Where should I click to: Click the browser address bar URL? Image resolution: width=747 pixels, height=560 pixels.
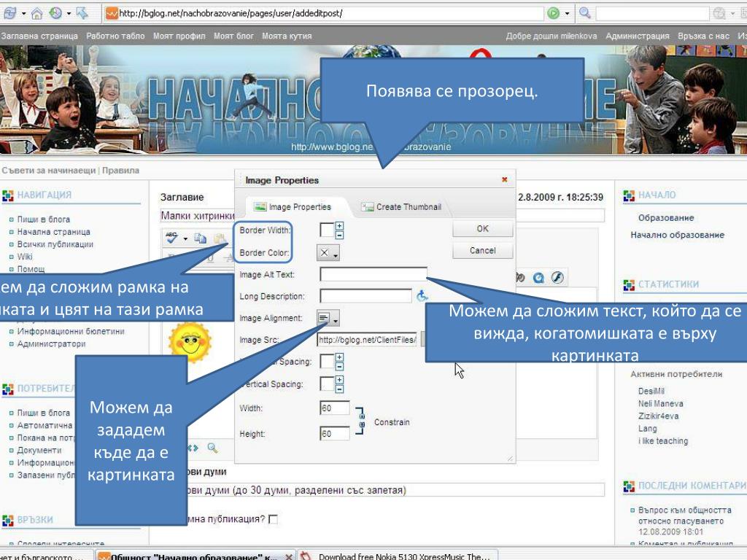click(324, 13)
